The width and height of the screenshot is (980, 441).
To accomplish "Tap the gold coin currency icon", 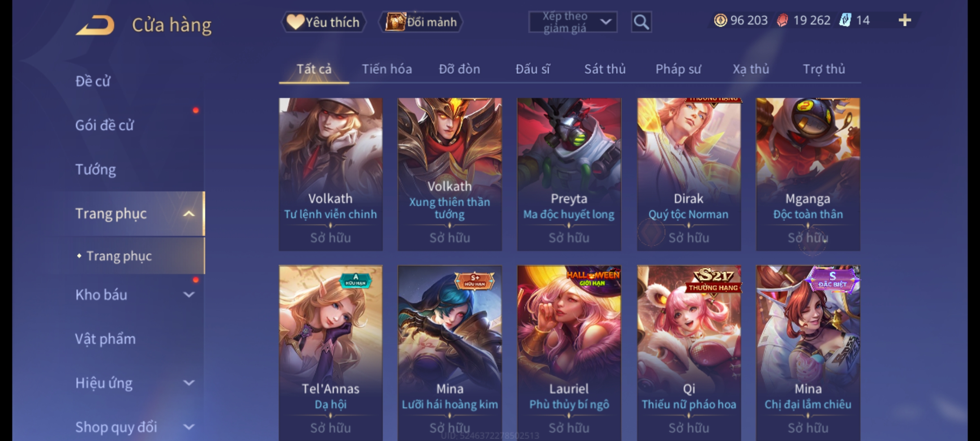I will [720, 20].
